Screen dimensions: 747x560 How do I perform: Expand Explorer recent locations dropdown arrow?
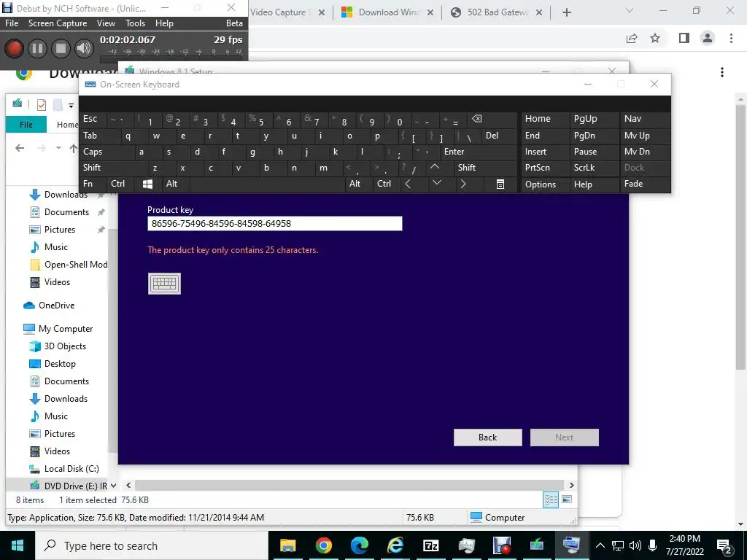tap(58, 148)
